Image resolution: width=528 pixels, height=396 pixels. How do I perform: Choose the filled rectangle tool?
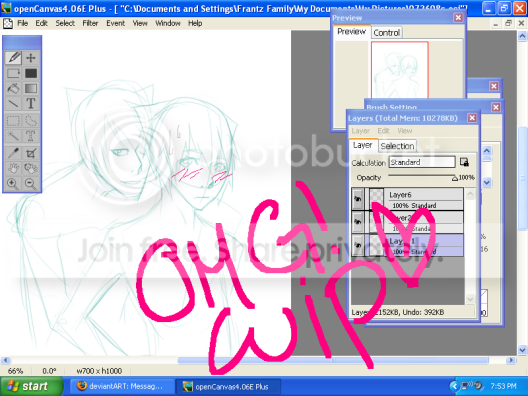click(31, 73)
